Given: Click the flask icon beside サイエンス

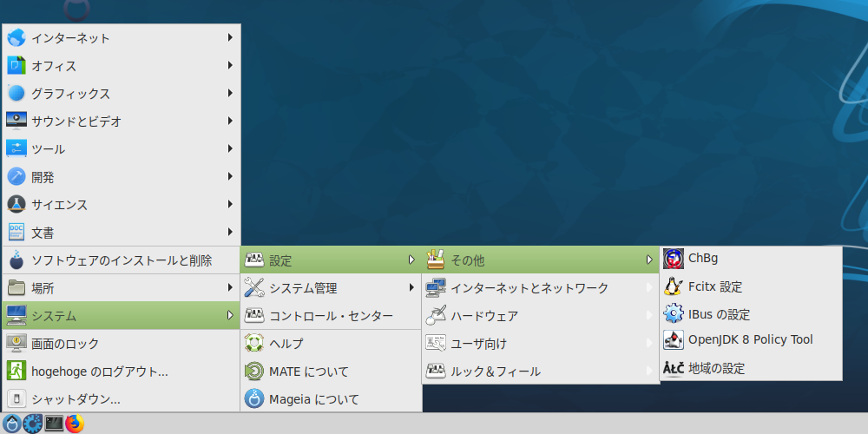Looking at the screenshot, I should pyautogui.click(x=16, y=204).
